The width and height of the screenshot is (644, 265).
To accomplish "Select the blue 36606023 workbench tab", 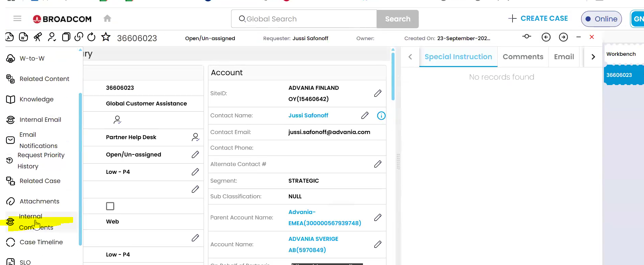I will point(624,75).
